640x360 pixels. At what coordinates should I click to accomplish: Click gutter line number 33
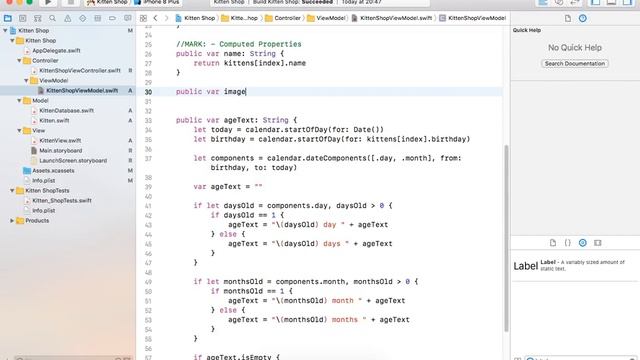148,120
